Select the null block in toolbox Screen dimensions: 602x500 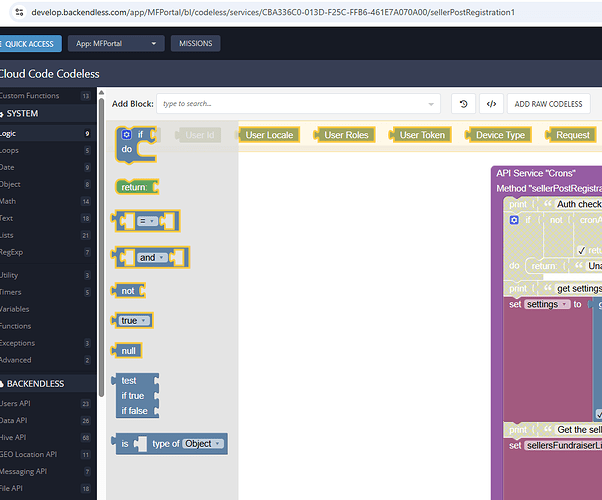pos(128,351)
